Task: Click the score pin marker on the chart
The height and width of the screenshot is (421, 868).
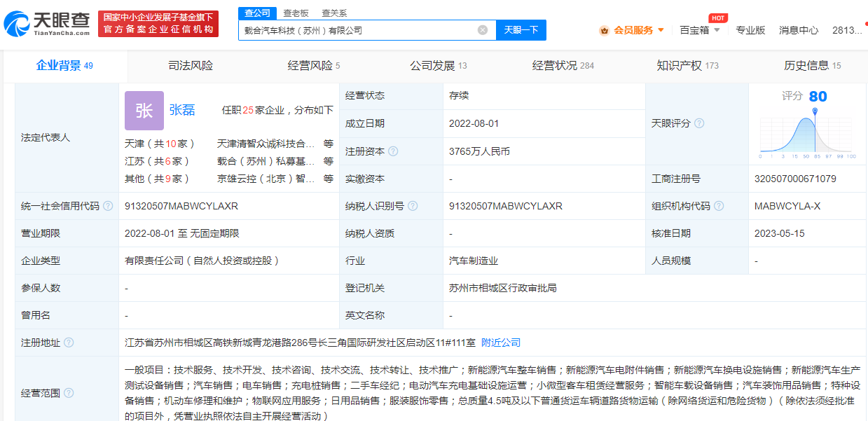Action: pyautogui.click(x=815, y=112)
